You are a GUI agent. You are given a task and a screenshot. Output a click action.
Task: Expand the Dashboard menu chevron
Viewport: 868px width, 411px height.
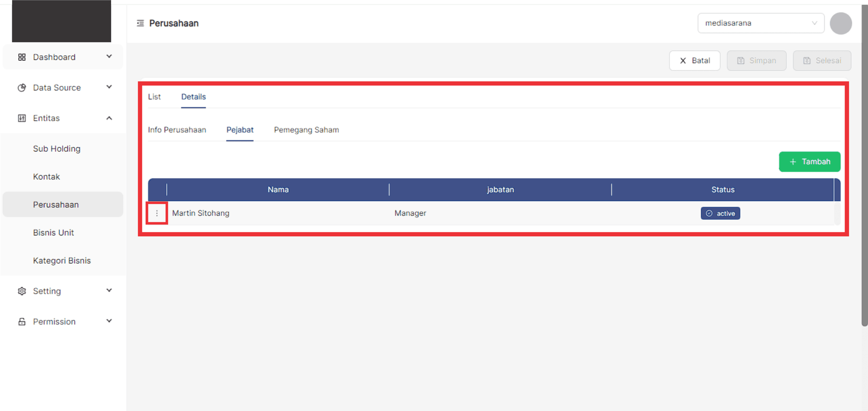[109, 56]
